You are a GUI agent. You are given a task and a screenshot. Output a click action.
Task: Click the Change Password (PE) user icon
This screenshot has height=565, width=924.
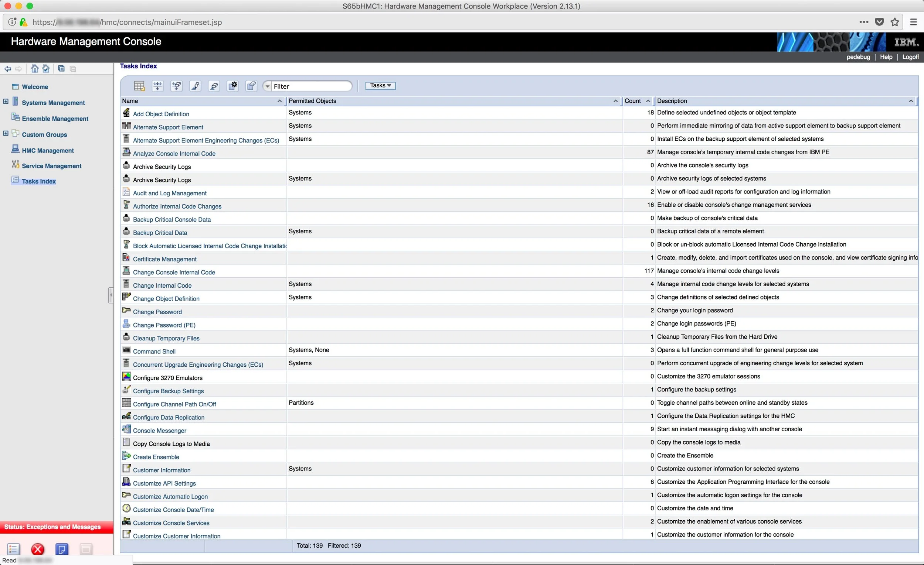pyautogui.click(x=126, y=323)
